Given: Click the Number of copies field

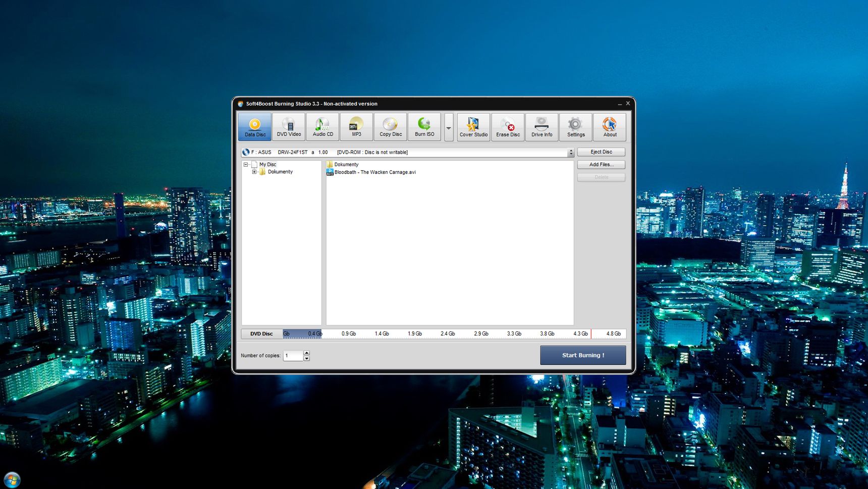Looking at the screenshot, I should coord(293,356).
